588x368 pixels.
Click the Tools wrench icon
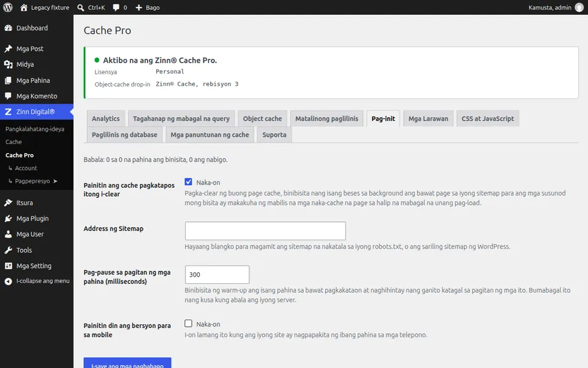8,250
